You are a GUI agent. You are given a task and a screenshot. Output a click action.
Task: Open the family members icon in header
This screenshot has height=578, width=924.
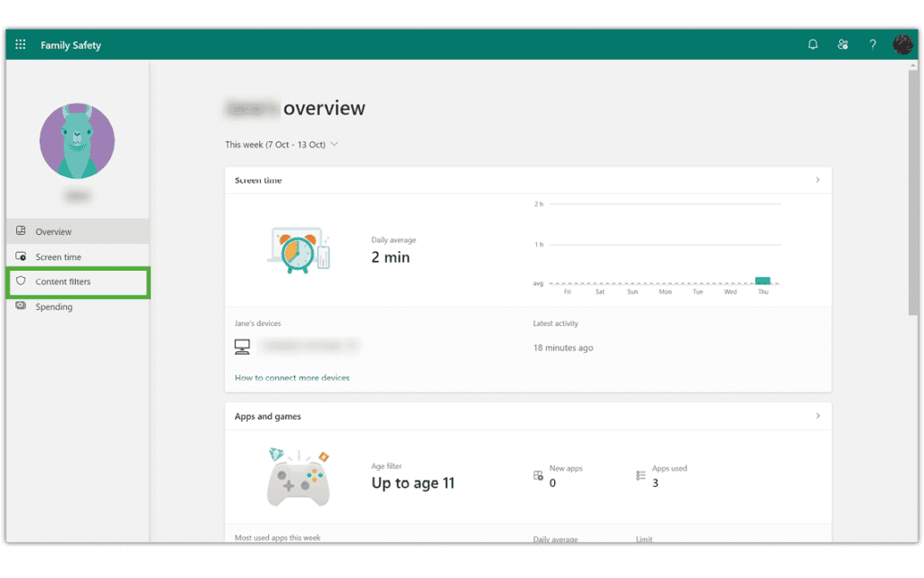click(843, 44)
